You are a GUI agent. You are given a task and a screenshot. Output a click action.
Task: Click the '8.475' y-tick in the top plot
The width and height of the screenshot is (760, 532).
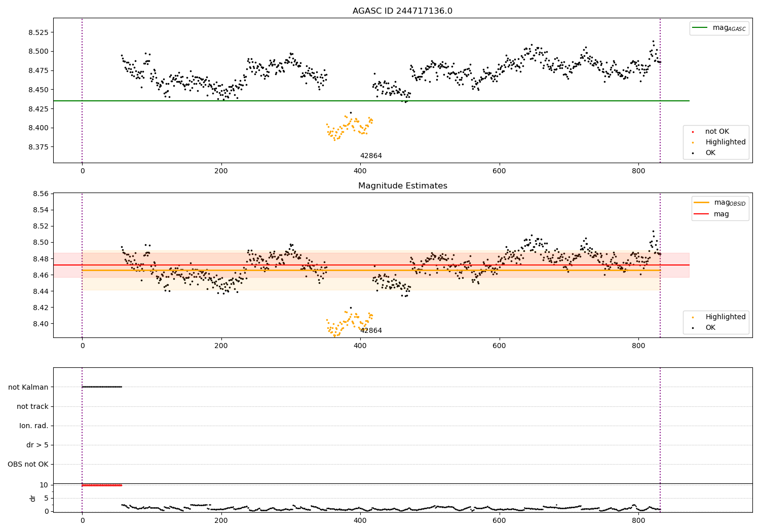tap(39, 71)
